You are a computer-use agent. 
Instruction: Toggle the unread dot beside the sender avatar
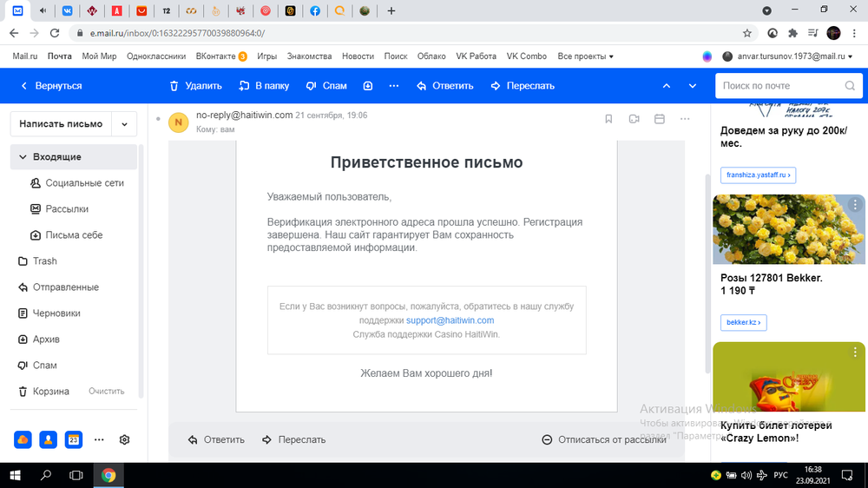point(158,116)
